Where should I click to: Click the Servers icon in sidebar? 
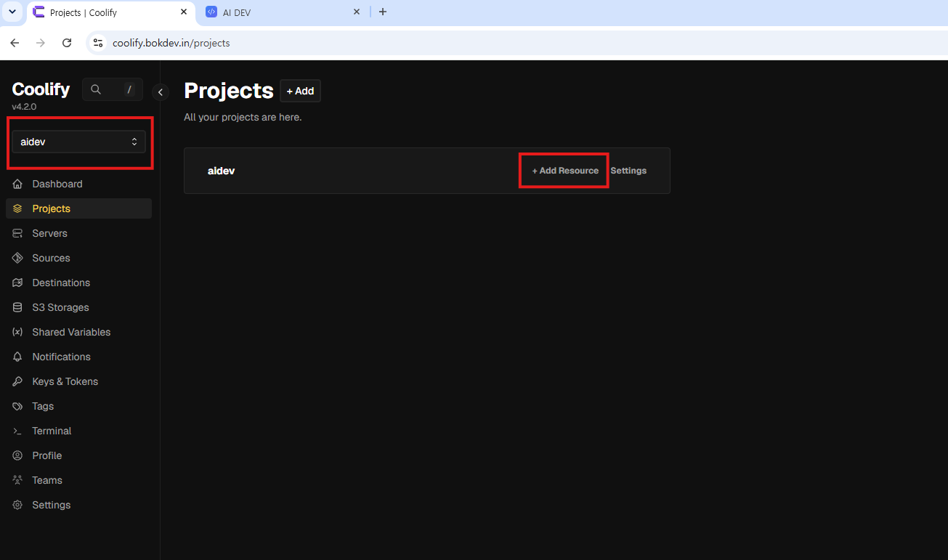pyautogui.click(x=17, y=233)
